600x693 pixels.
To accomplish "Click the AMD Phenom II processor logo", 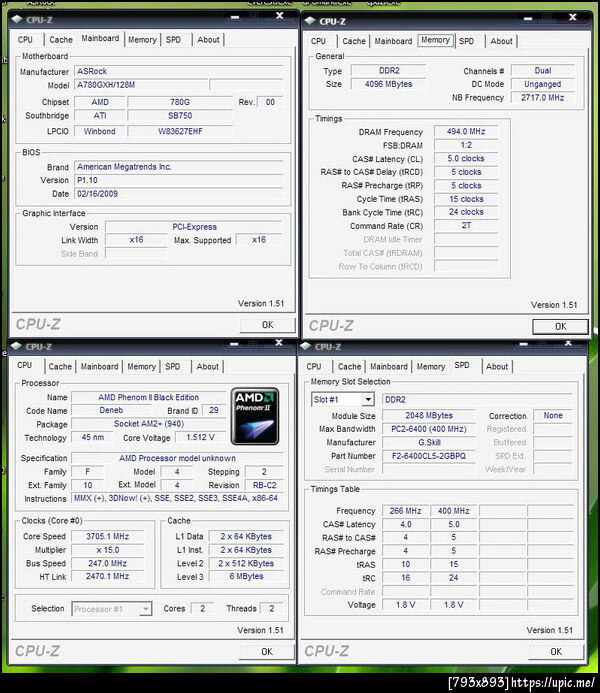I will [255, 416].
